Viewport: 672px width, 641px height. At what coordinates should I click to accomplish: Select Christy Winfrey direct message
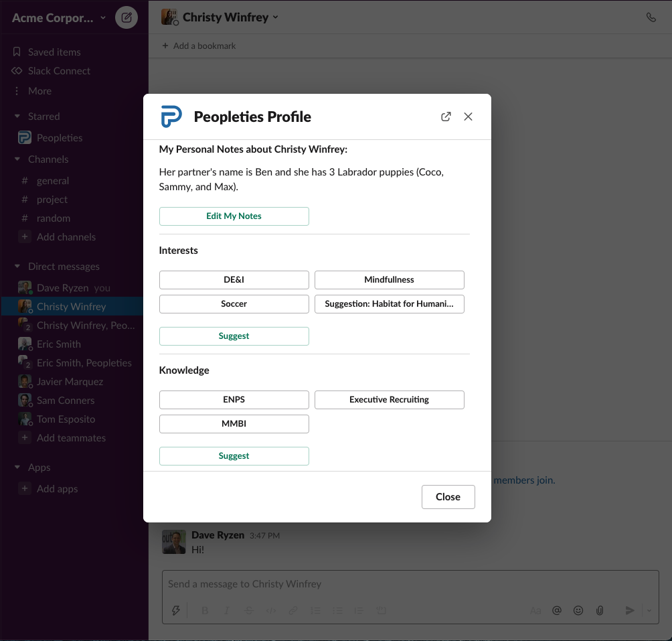pyautogui.click(x=72, y=307)
